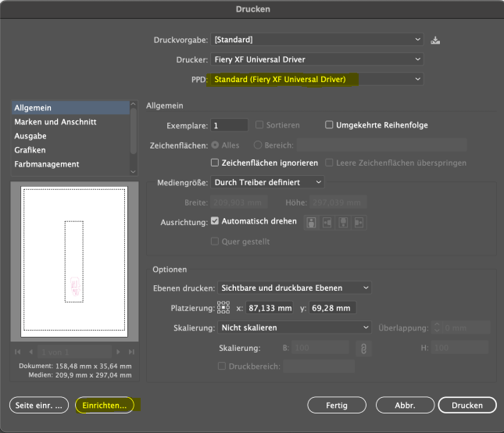Click the Bereich range text field
The width and height of the screenshot is (504, 433).
(x=381, y=145)
